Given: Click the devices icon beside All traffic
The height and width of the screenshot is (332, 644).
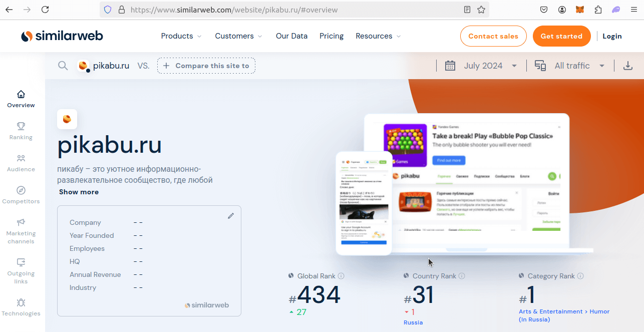Looking at the screenshot, I should (x=540, y=66).
